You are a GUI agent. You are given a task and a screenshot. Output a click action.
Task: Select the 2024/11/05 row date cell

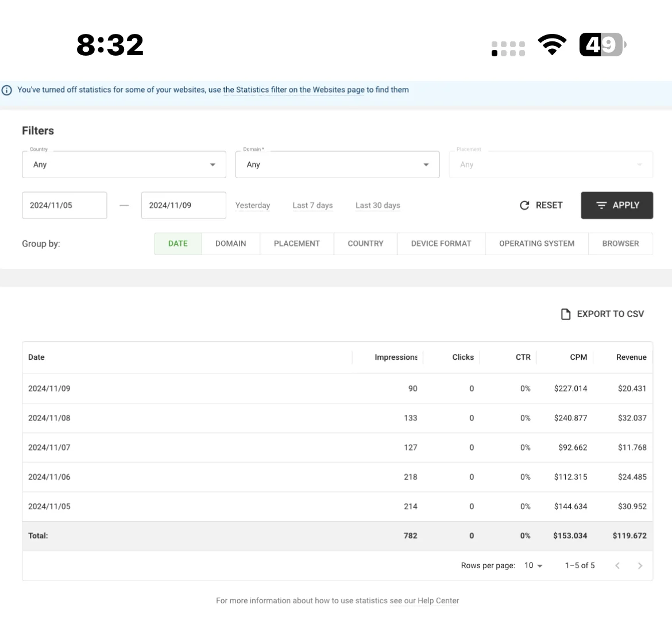tap(49, 506)
